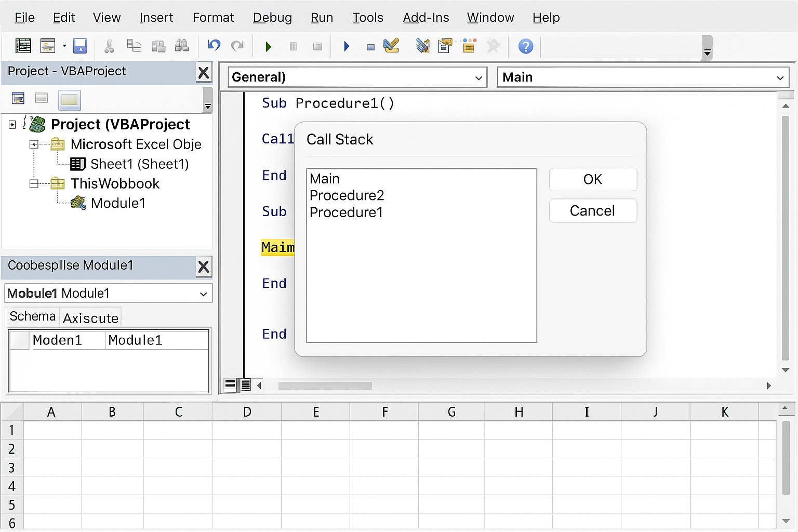Open the Help menu
Viewport: 798px width, 532px height.
coord(546,18)
